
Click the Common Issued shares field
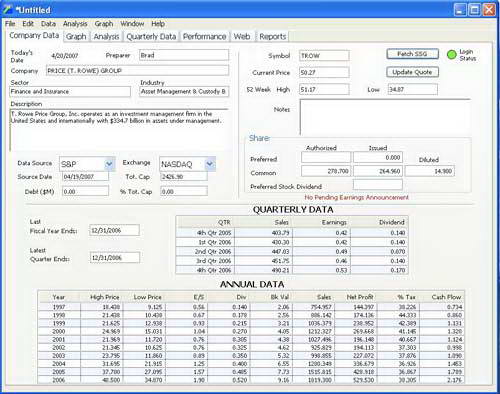378,171
